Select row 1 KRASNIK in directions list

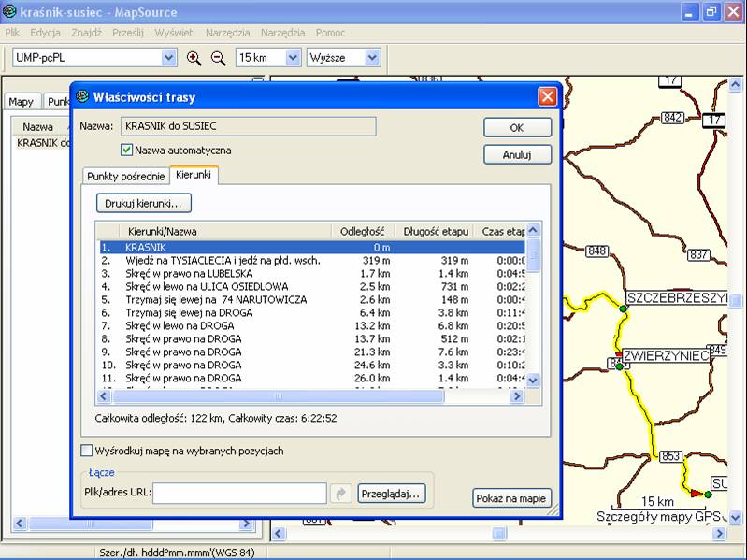[x=311, y=247]
